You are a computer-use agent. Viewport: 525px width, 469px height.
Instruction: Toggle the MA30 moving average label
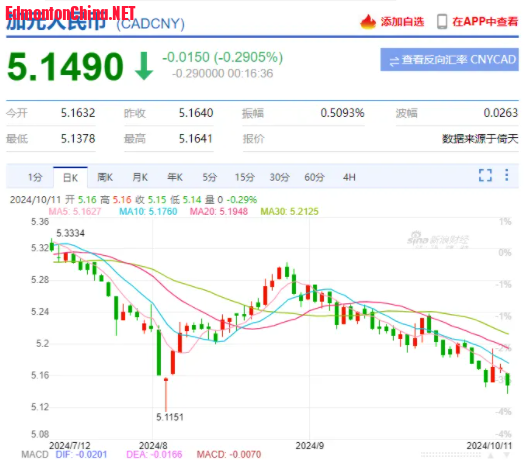(290, 212)
